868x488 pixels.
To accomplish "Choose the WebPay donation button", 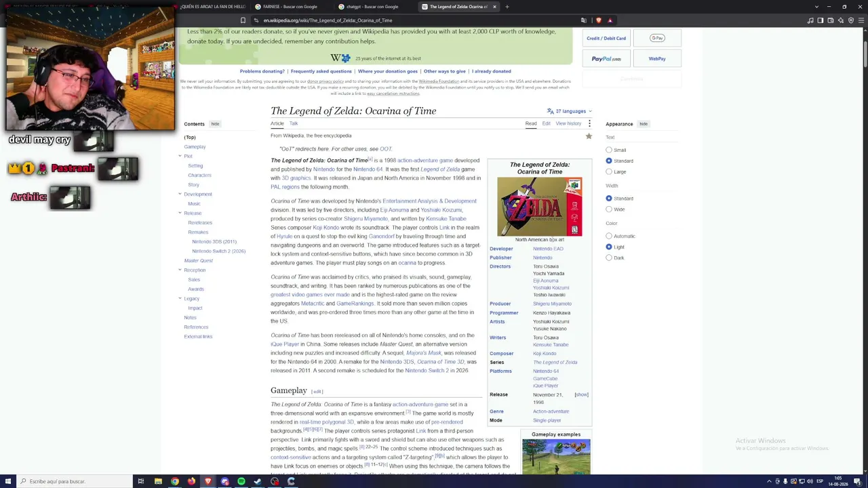I will point(656,59).
